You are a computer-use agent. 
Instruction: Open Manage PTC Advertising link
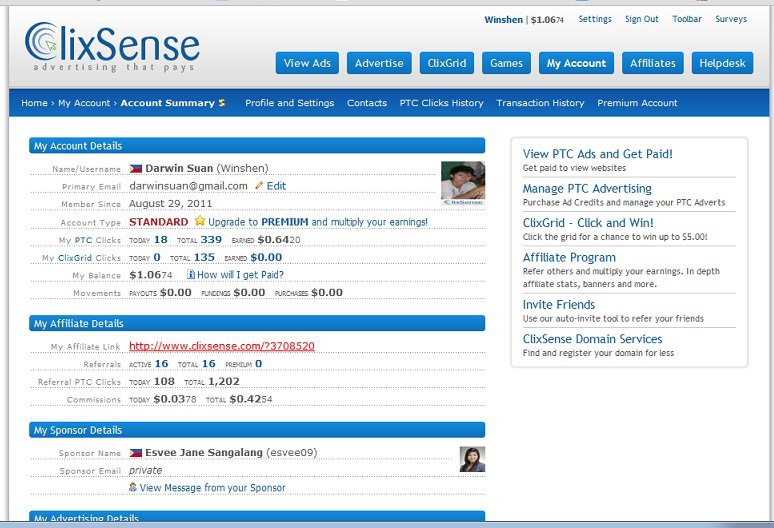[587, 189]
